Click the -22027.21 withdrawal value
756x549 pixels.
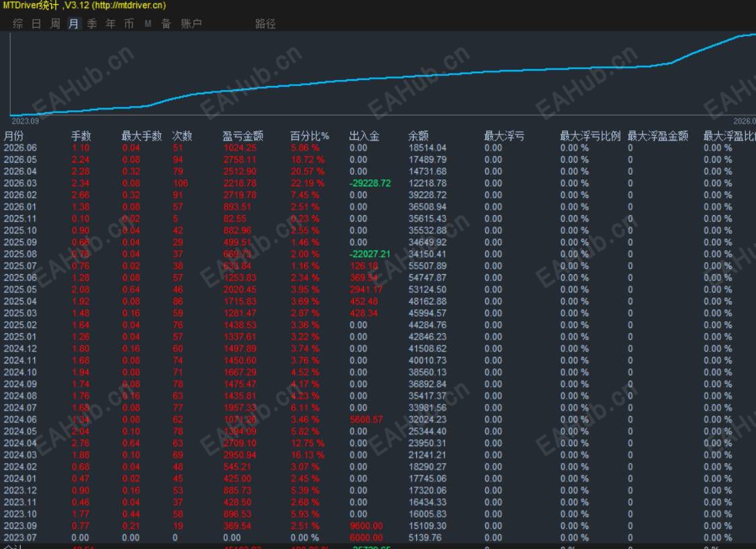click(x=371, y=254)
